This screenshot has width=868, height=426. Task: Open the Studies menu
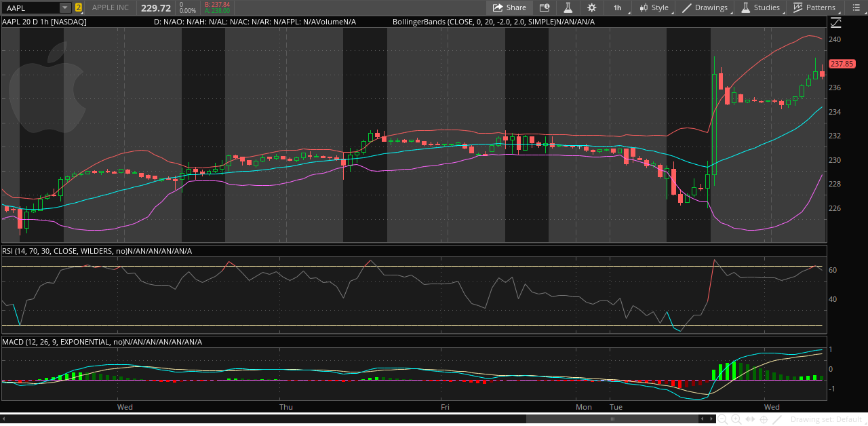[760, 7]
